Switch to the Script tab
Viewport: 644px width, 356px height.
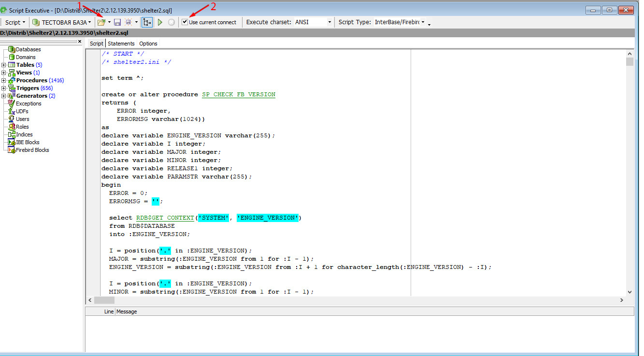pos(97,44)
